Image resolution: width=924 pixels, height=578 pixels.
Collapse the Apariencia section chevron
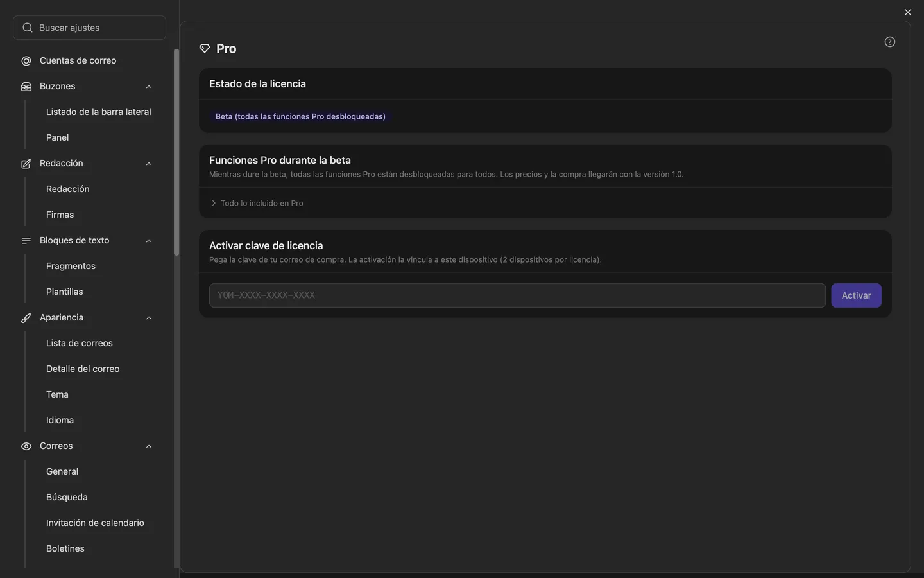coord(149,318)
